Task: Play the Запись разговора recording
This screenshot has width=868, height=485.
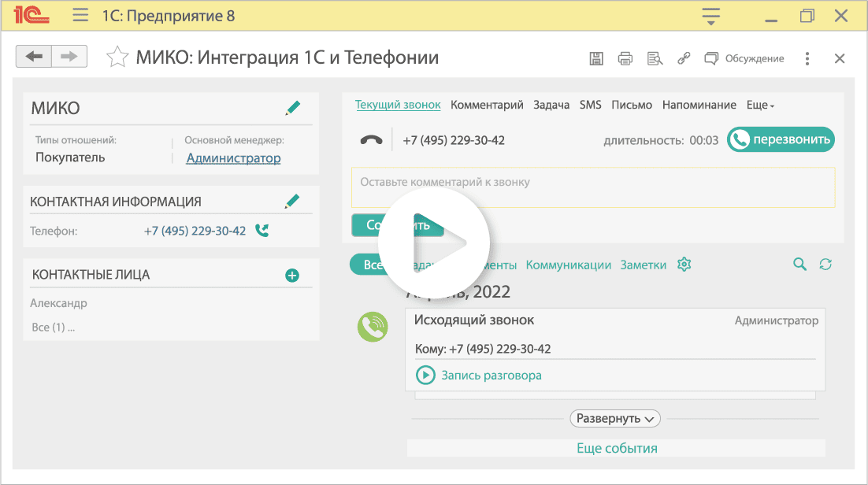Action: coord(425,376)
